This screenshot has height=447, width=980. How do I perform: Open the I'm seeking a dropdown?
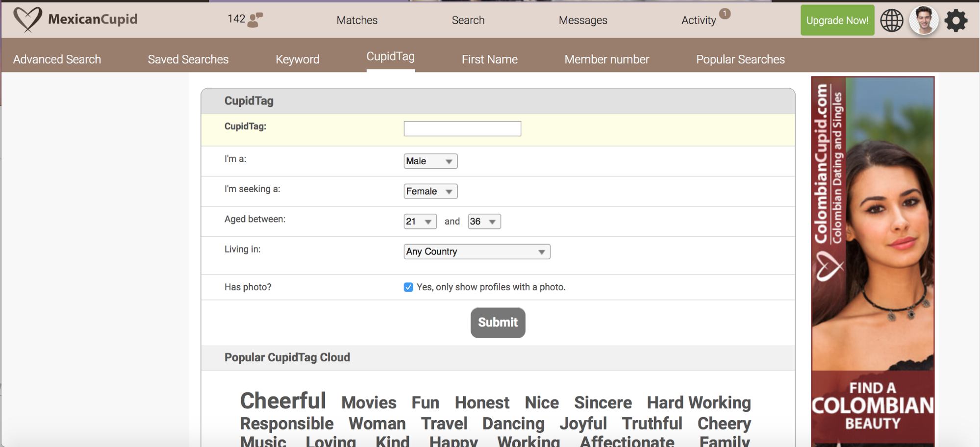(430, 191)
